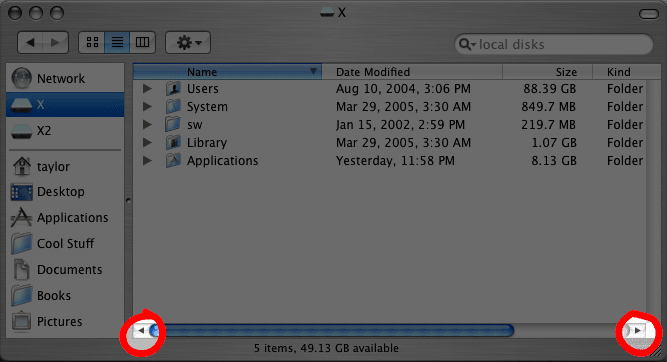
Task: Open Desktop in the sidebar
Action: tap(65, 192)
